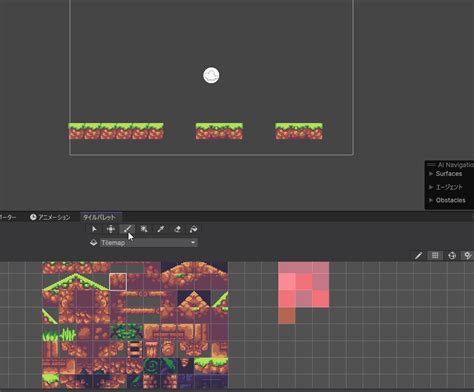Viewport: 474px width, 392px height.
Task: Pick the clay urn tile
Action: 169,349
